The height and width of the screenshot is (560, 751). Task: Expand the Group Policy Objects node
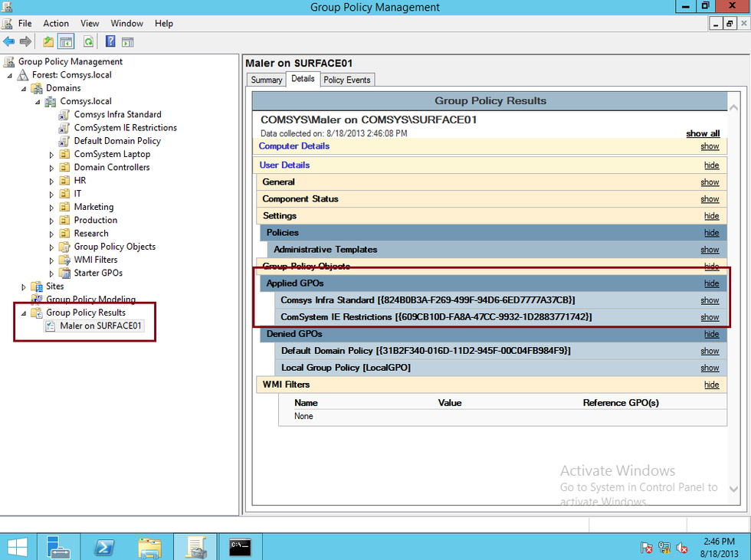(51, 247)
